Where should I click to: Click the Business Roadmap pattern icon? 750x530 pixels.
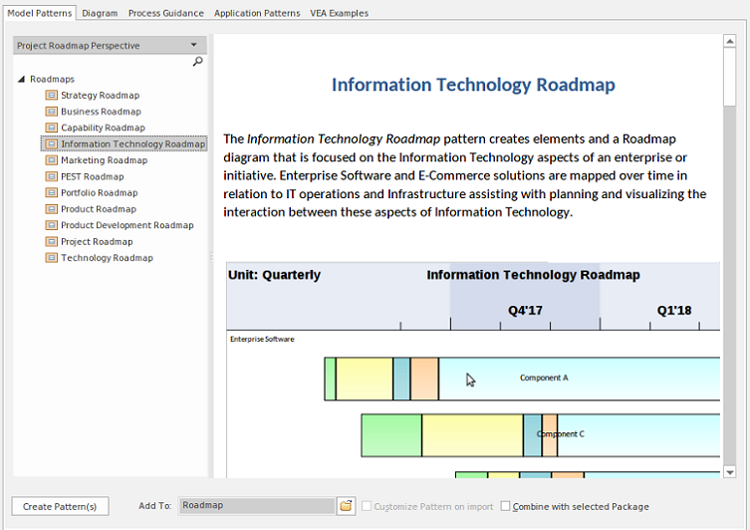click(x=51, y=112)
